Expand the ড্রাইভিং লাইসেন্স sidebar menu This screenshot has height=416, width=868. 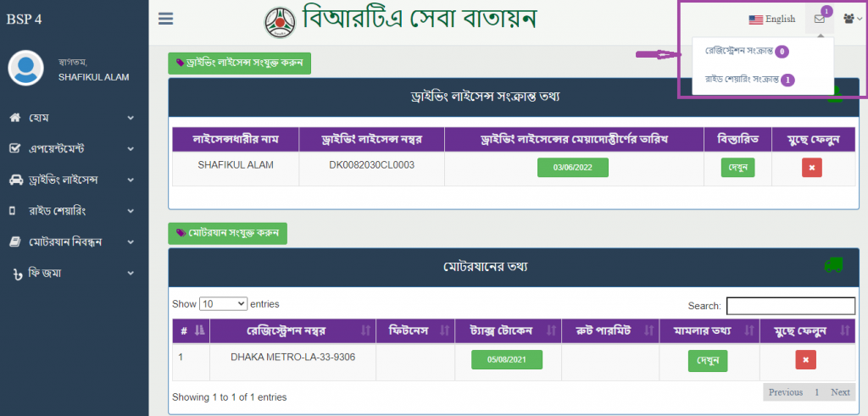coord(72,180)
